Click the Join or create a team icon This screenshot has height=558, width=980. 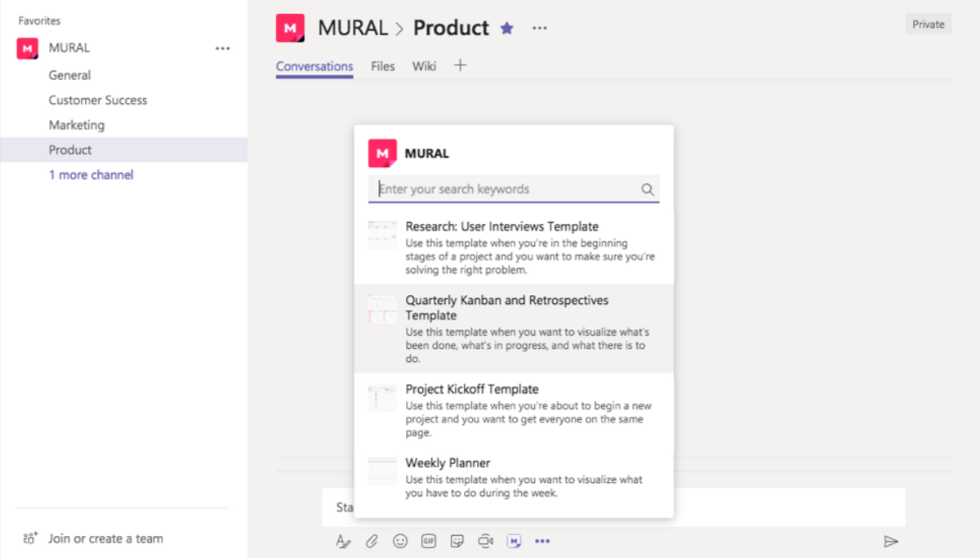(31, 538)
